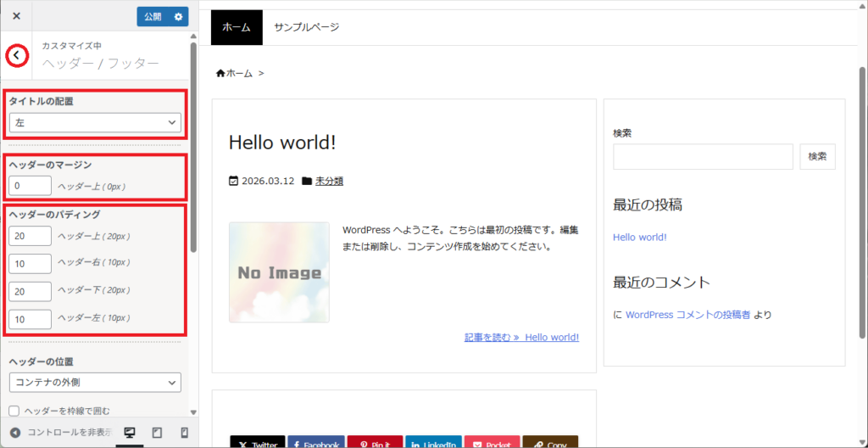Share the post on Pin it
This screenshot has width=868, height=448.
[375, 442]
